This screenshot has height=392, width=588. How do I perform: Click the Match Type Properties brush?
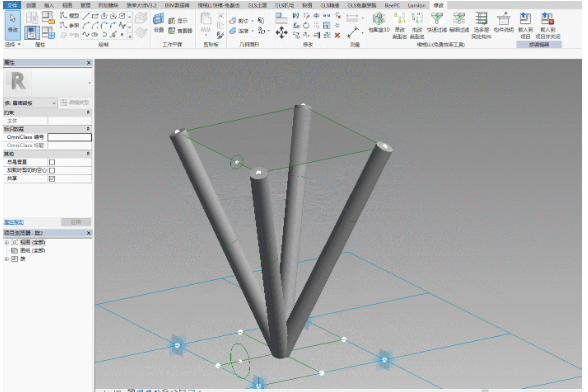(220, 35)
